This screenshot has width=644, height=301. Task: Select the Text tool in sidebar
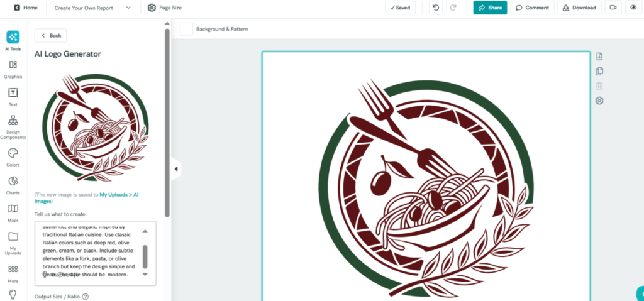click(x=13, y=96)
